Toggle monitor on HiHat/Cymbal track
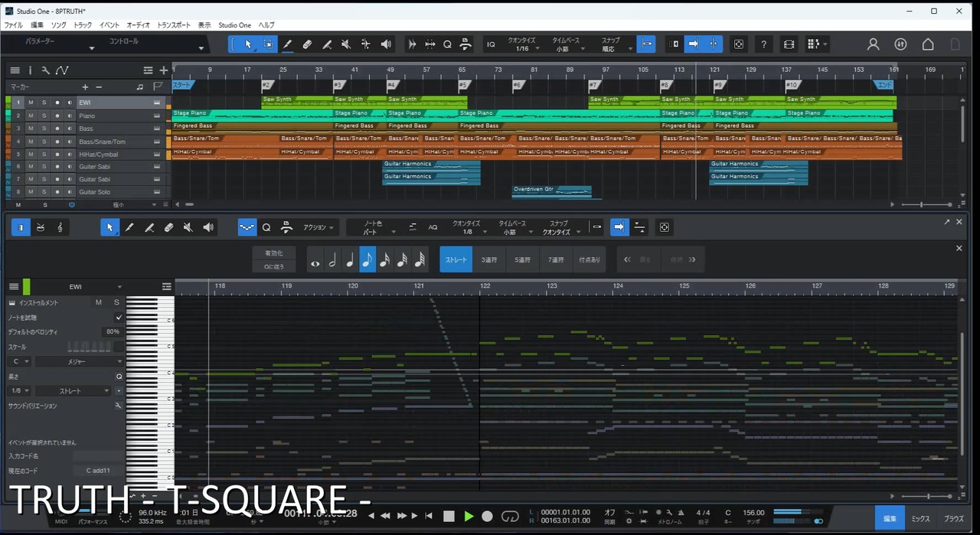This screenshot has width=980, height=535. point(70,154)
